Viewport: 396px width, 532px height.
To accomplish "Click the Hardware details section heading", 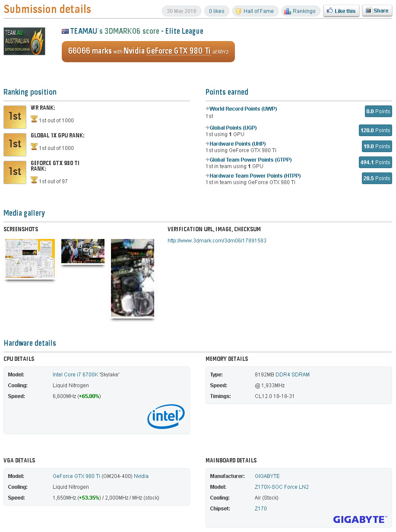I will point(30,343).
